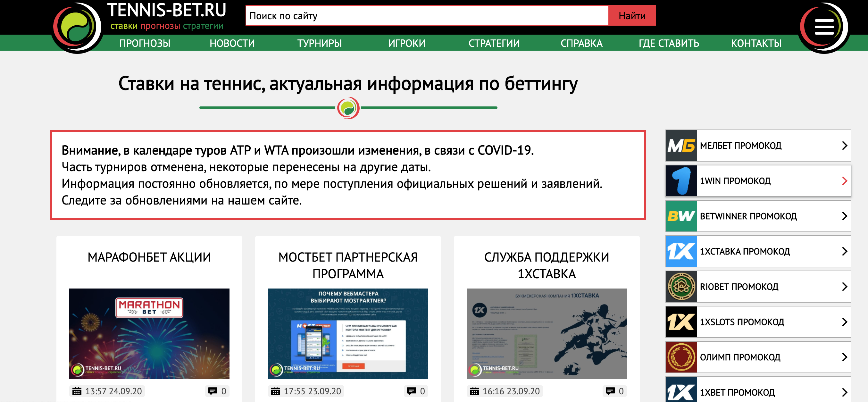Open МОСТБЕТ ПАРТНЕРСКАЯ ПРОГРАММА article title
The image size is (868, 402).
(348, 265)
